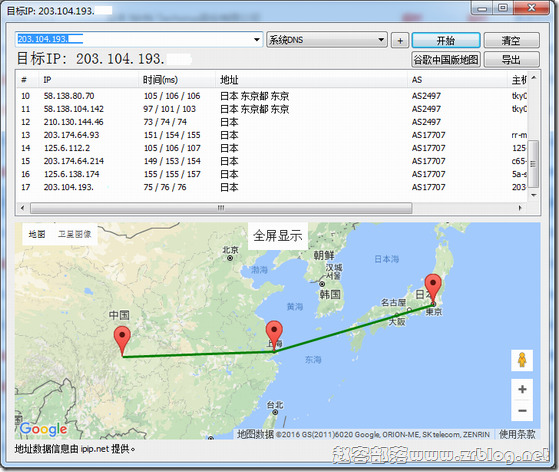Click horizontal scrollbar right arrow
Viewport: 559px width, 472px height.
coord(520,208)
